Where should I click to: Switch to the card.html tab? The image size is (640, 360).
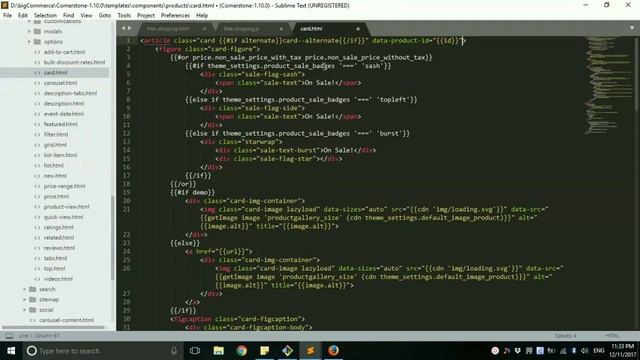pos(311,29)
